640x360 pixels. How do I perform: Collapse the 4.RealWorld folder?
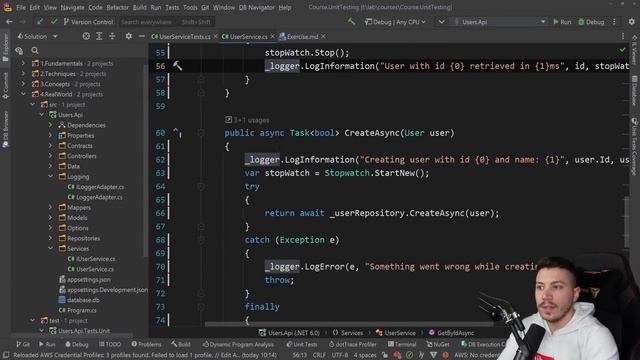tap(23, 94)
